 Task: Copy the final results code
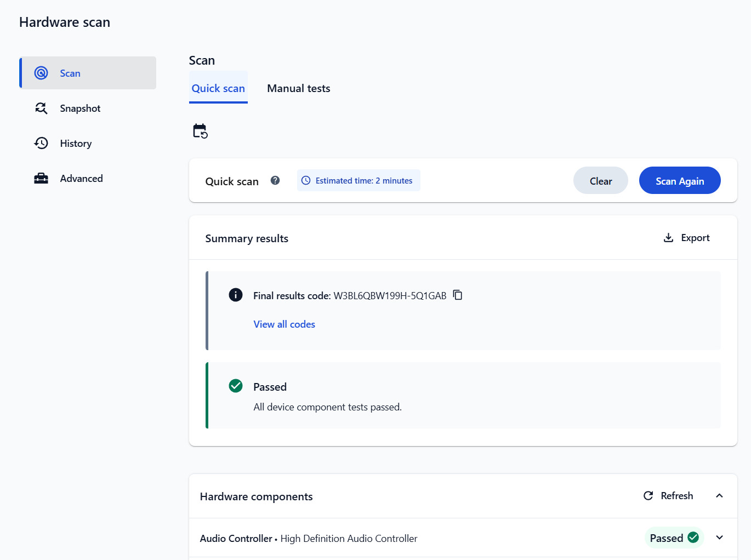click(458, 295)
